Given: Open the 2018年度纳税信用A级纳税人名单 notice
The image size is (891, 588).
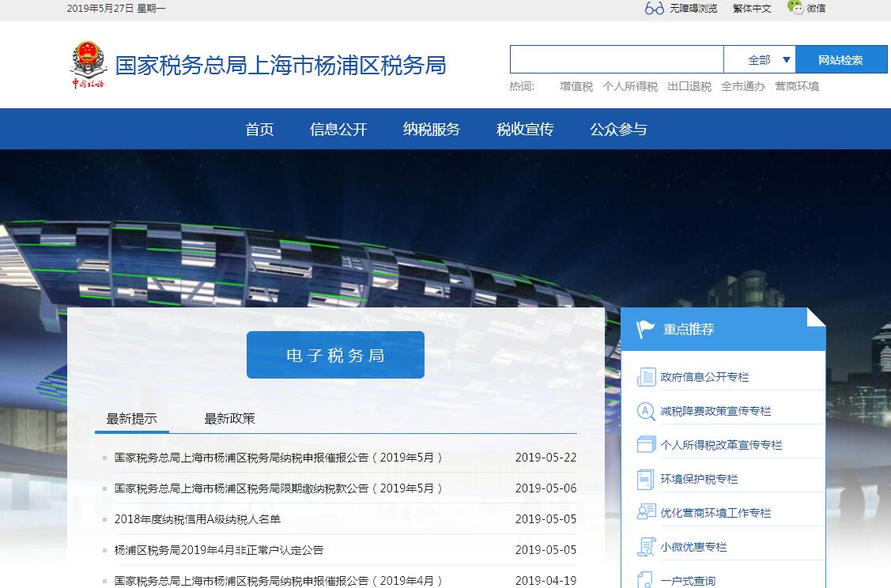Looking at the screenshot, I should [x=198, y=519].
